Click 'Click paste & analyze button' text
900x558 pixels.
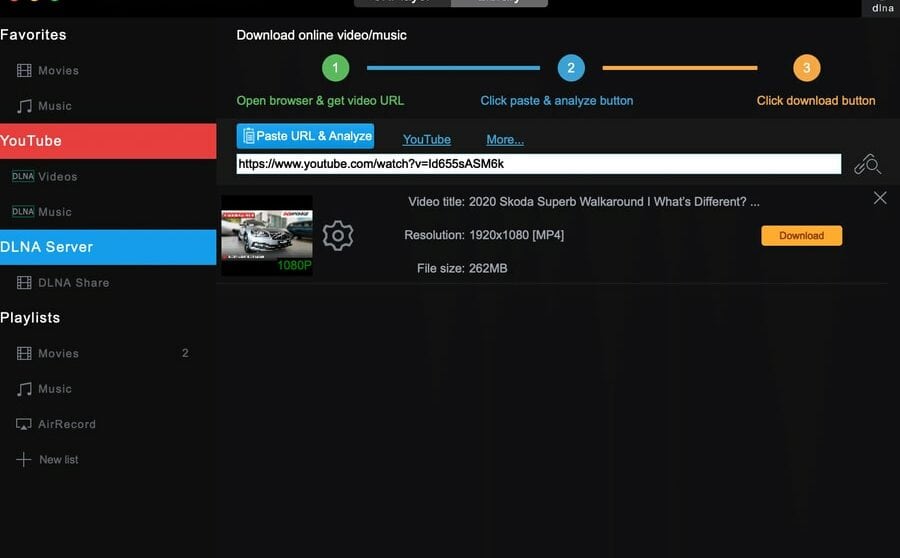[557, 101]
